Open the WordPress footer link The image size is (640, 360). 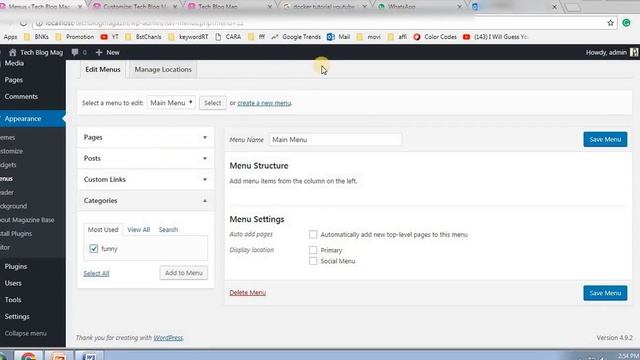168,338
